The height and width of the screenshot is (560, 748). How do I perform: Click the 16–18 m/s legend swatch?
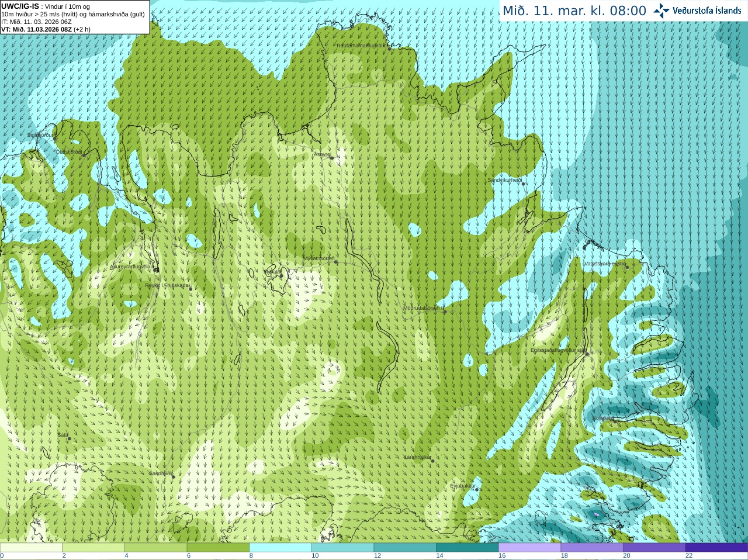529,548
